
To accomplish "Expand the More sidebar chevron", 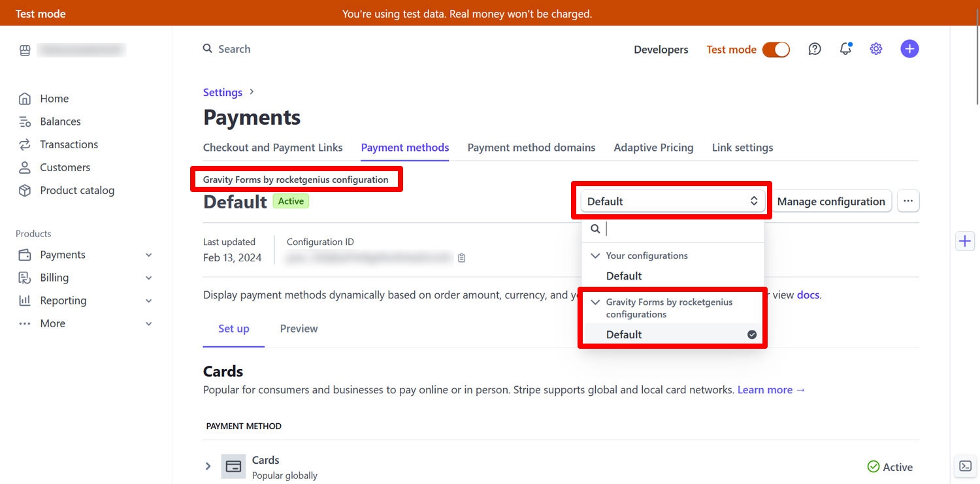I will [x=149, y=323].
